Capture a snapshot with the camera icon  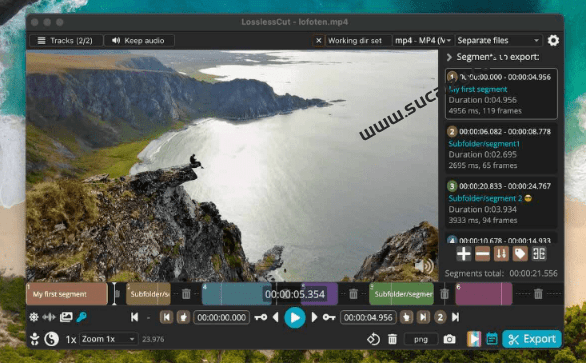449,339
